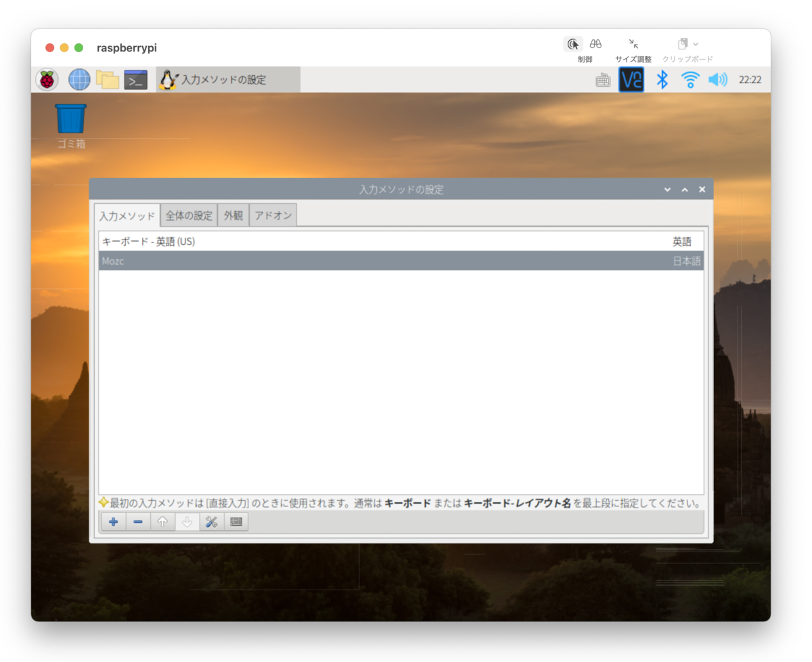Remove the selected input method with minus

click(138, 522)
